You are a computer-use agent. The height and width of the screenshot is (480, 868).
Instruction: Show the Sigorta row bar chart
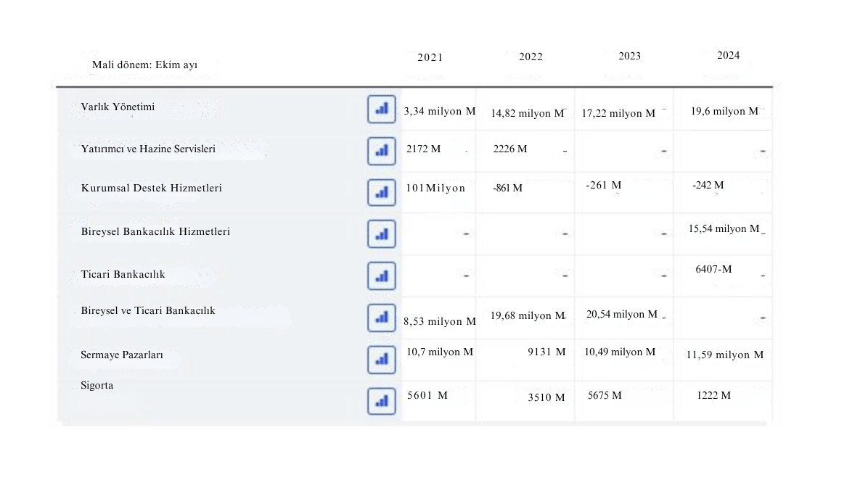pyautogui.click(x=381, y=400)
